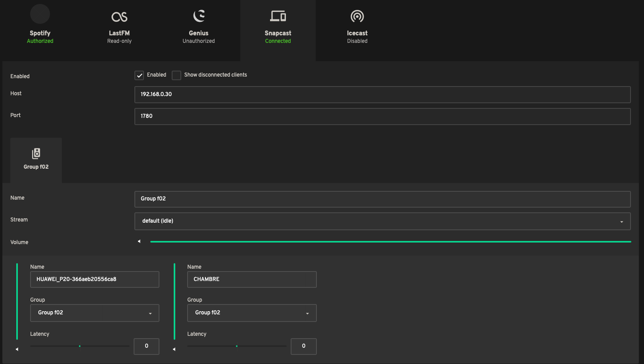Enable Show disconnected clients
This screenshot has width=644, height=364.
point(176,75)
